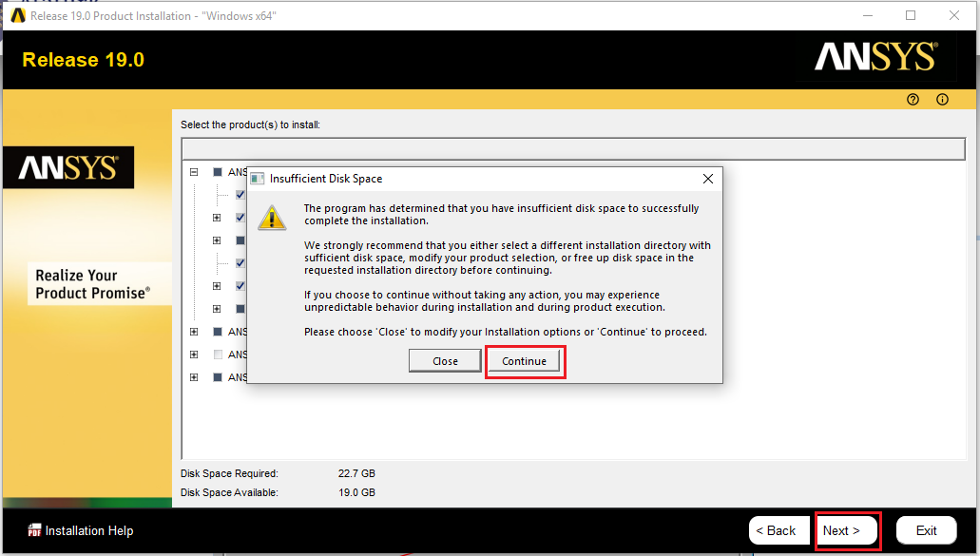Close the Insufficient Disk Space dialog with X

[707, 179]
